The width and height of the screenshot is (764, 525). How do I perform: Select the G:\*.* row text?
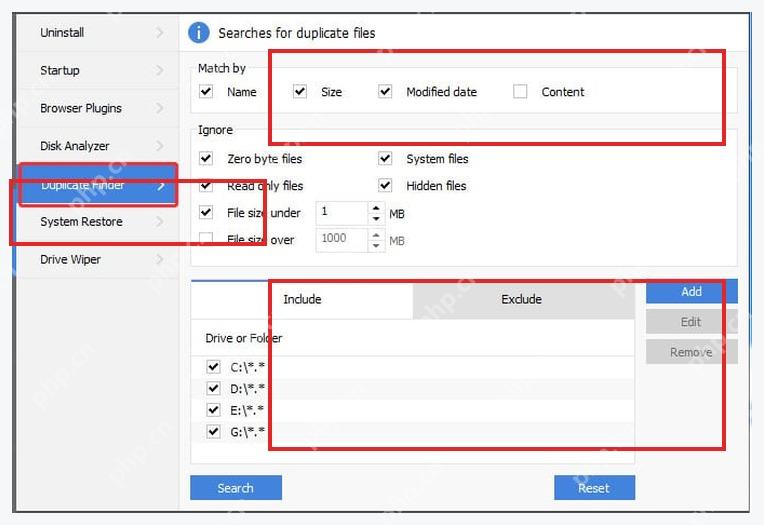247,432
